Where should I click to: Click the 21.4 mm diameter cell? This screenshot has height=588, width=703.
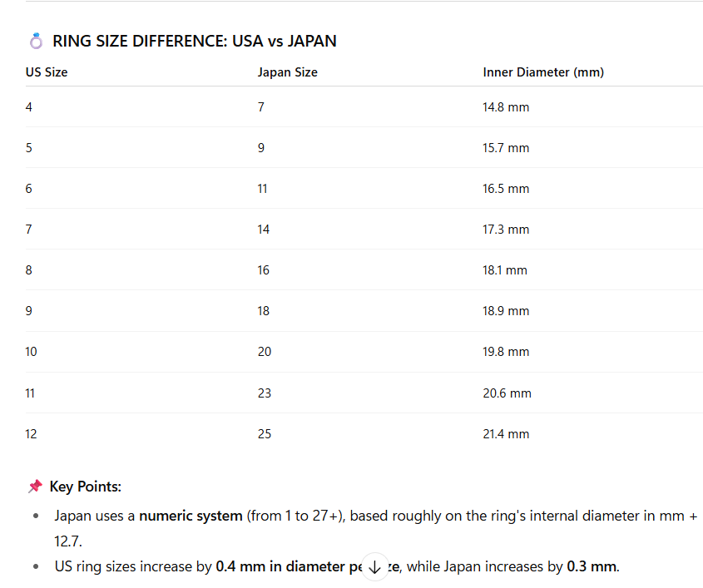[506, 434]
